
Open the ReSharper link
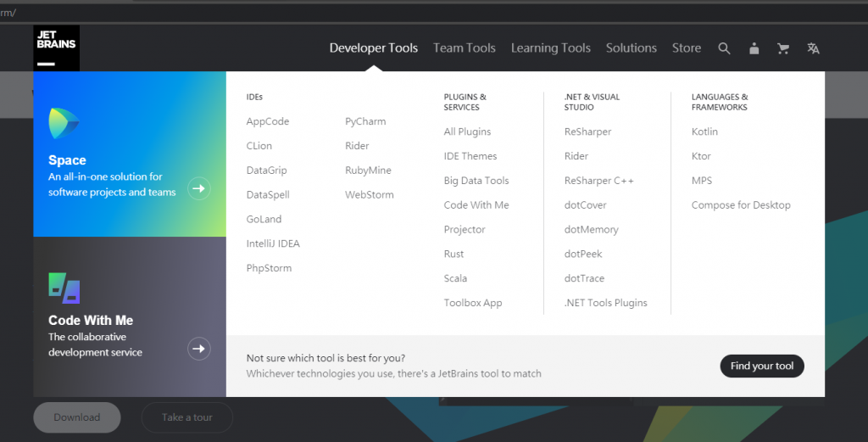(x=588, y=131)
